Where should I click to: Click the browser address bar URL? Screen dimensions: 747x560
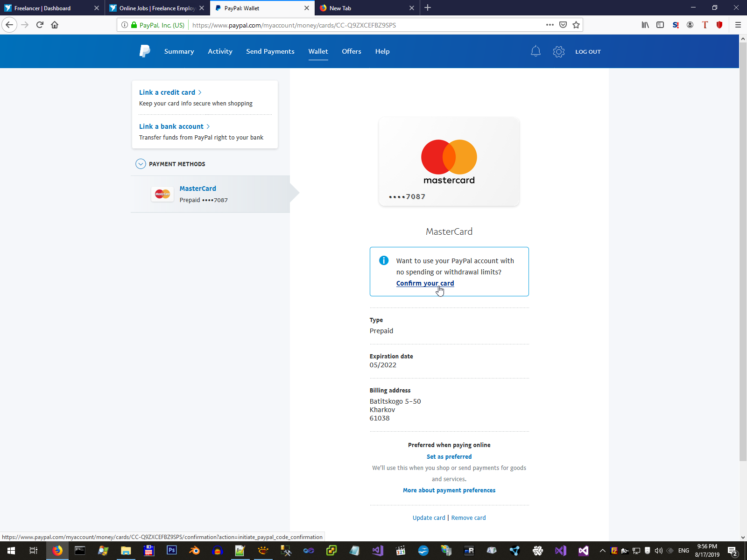click(x=294, y=25)
